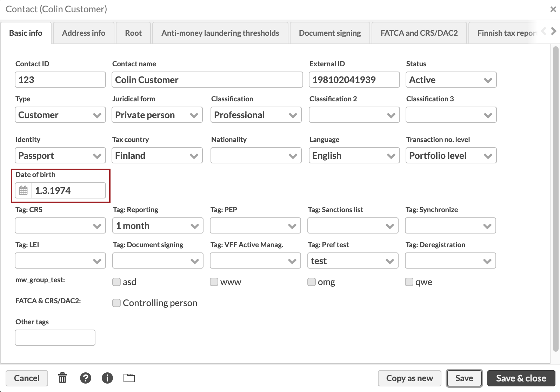Click the Cancel button
The width and height of the screenshot is (560, 392).
click(x=27, y=378)
